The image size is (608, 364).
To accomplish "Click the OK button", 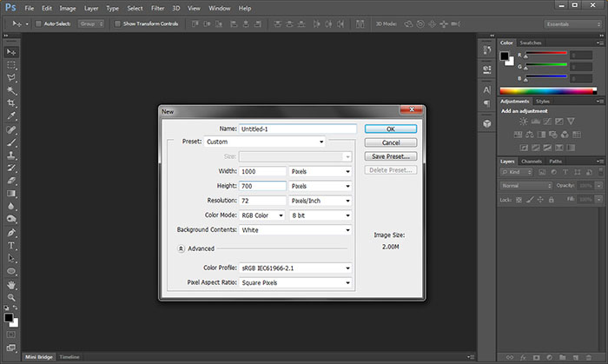I will [x=391, y=129].
